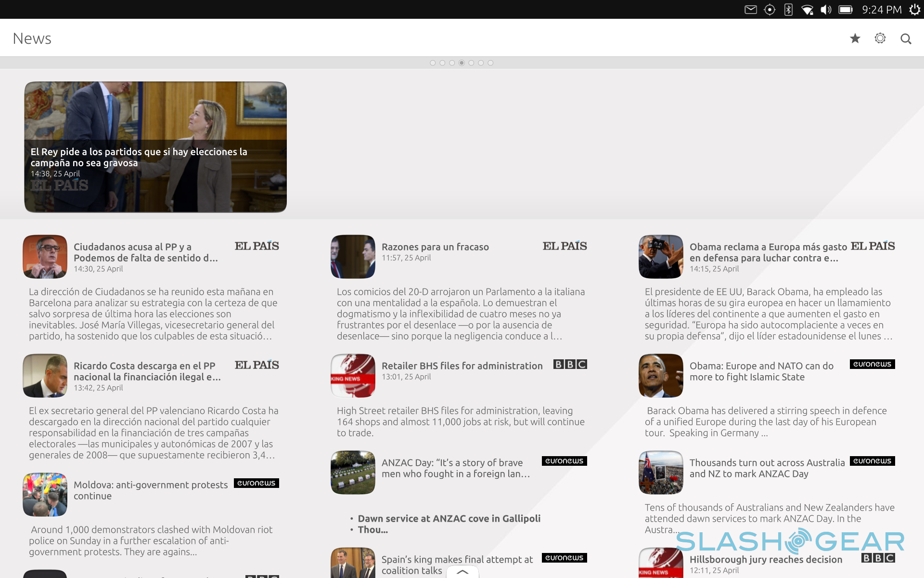Click Obama binoculars article thumbnail

click(660, 257)
